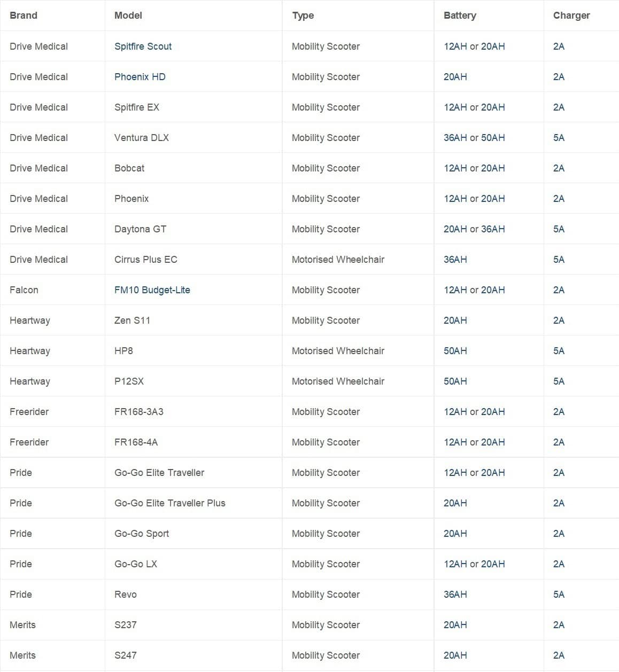Click the 50AH battery link for HP8

[x=455, y=351]
